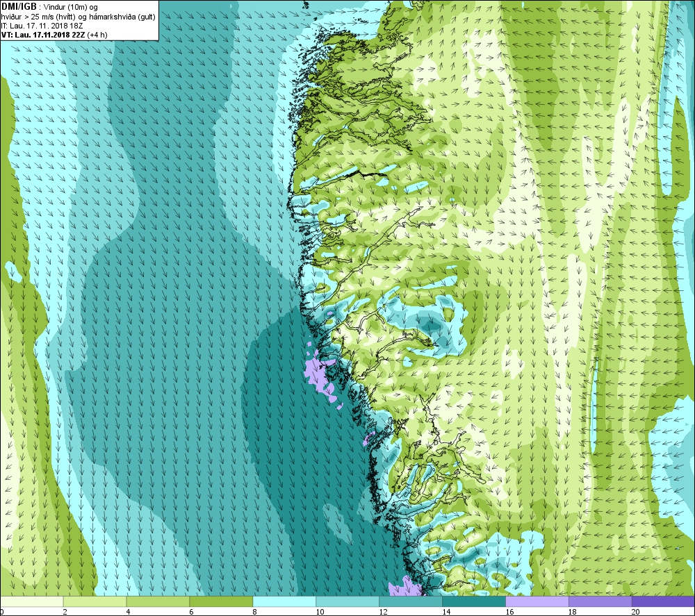Click the '(+4 h)' forecast offset text
695x616 pixels.
pyautogui.click(x=97, y=35)
